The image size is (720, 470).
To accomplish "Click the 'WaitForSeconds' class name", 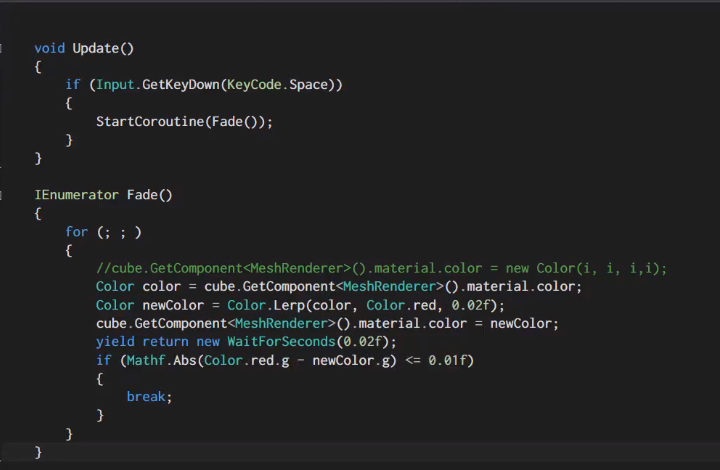I will 281,342.
